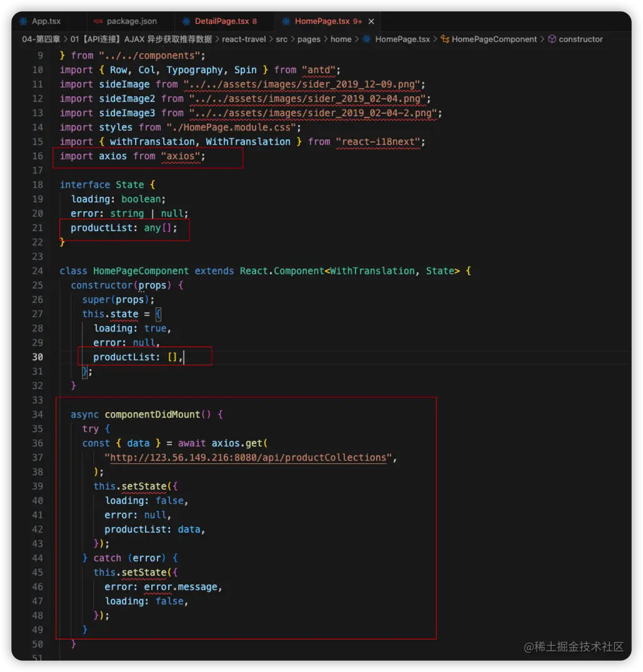The image size is (643, 672).
Task: Click "this.state" assignment
Action: [110, 314]
